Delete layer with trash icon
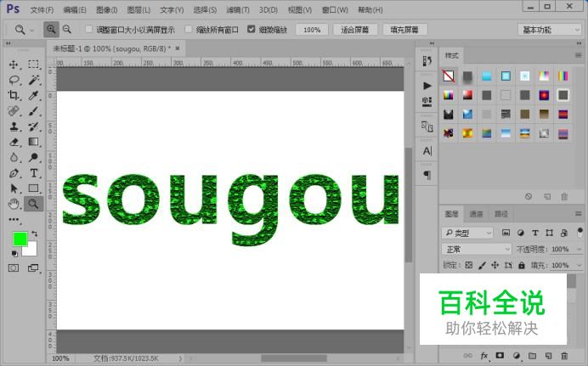The image size is (588, 366). click(564, 356)
